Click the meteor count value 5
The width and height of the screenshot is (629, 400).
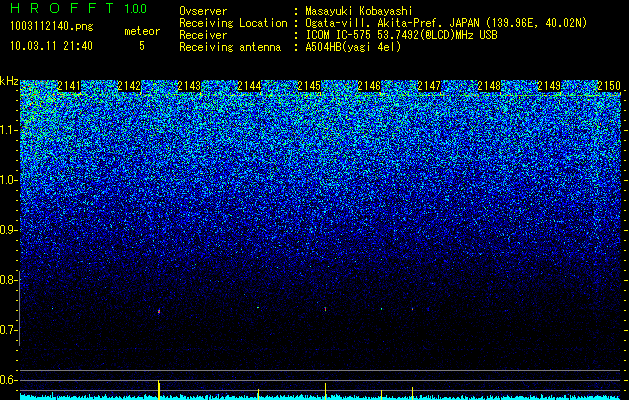pyautogui.click(x=142, y=46)
